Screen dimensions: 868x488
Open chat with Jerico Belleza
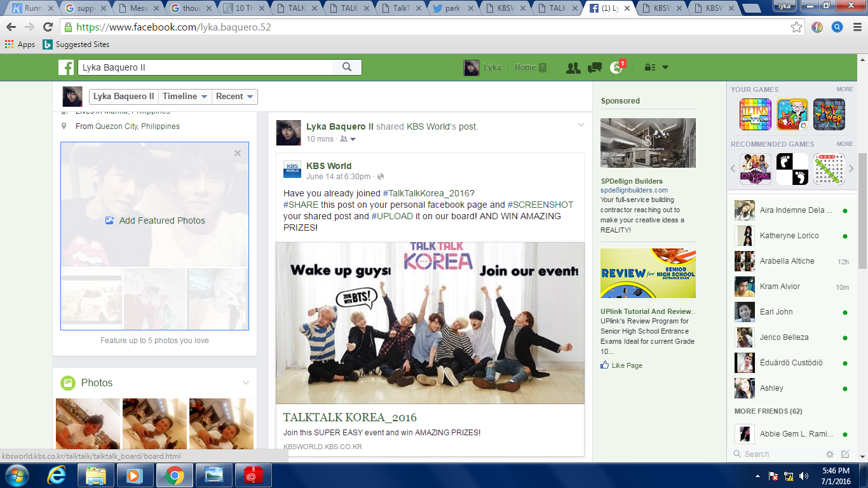[x=791, y=337]
